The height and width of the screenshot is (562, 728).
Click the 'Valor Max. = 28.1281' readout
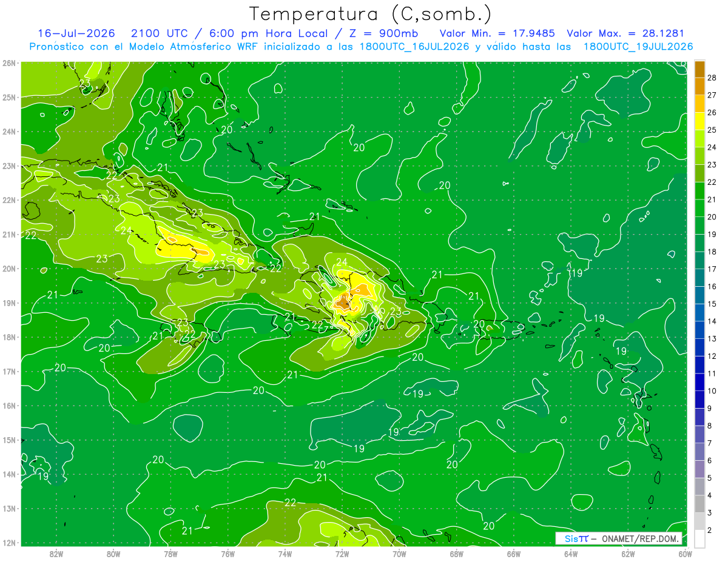pos(625,33)
